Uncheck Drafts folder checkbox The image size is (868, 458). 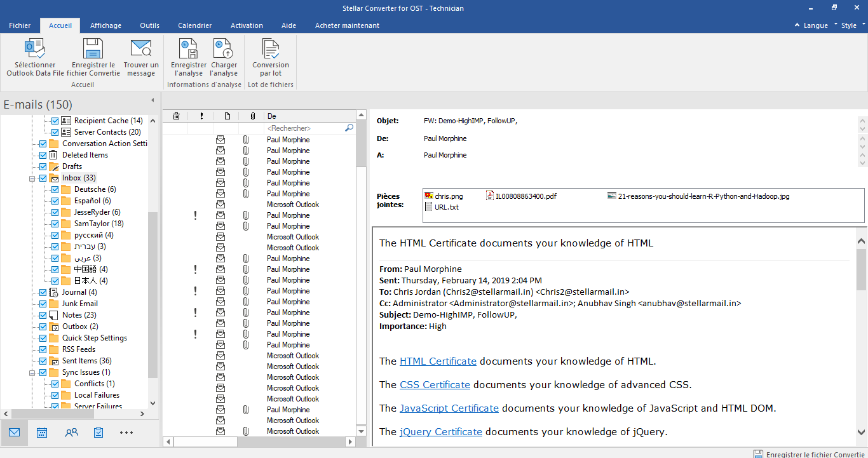43,166
